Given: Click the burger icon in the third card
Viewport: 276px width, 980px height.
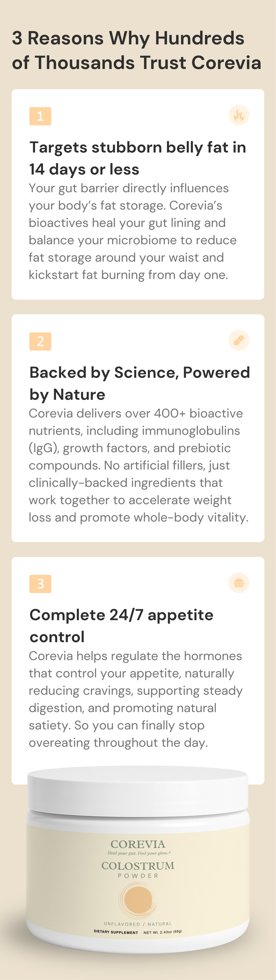Looking at the screenshot, I should coord(239,583).
